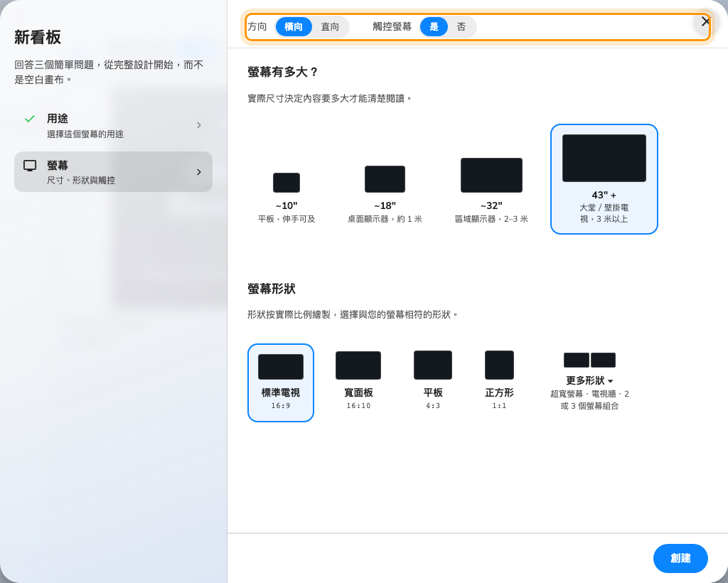Select 寬面板 16:10 shape
Image resolution: width=728 pixels, height=583 pixels.
(x=358, y=380)
